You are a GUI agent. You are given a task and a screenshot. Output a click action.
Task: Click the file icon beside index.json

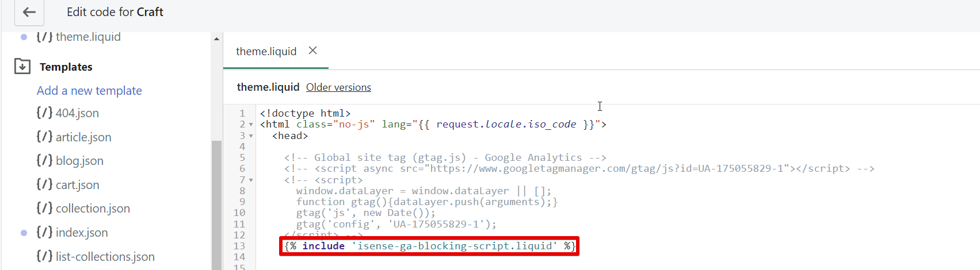(44, 232)
